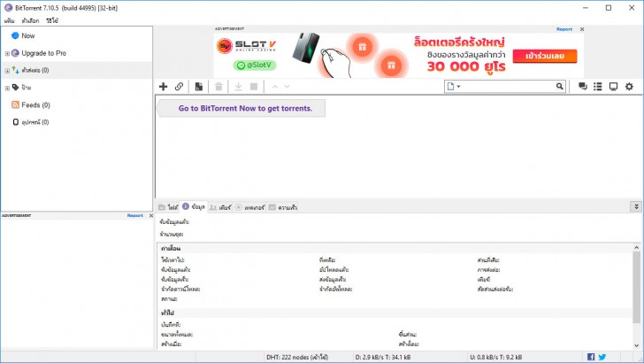Click the Add Torrent from URL link icon

point(179,87)
